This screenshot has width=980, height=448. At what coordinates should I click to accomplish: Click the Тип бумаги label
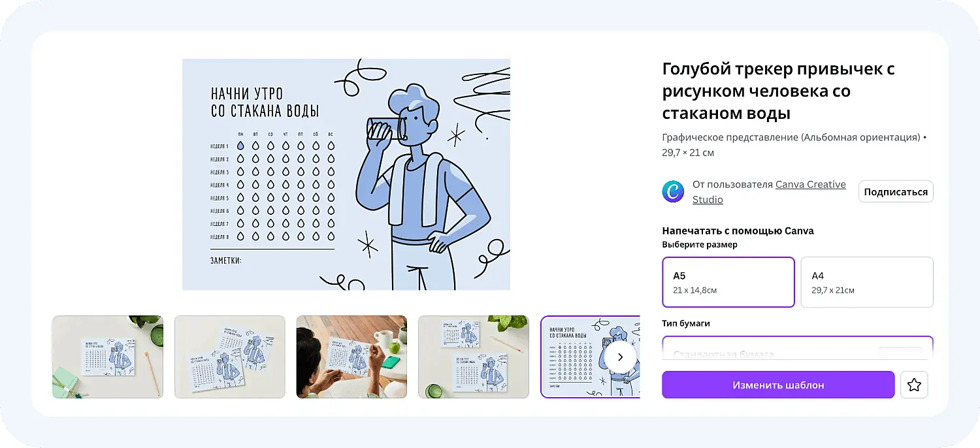point(686,323)
